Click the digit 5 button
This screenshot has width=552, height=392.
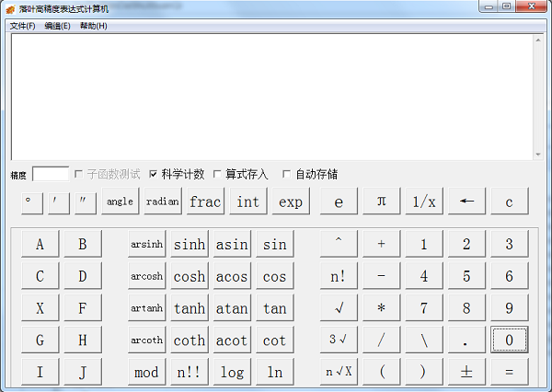pyautogui.click(x=466, y=276)
